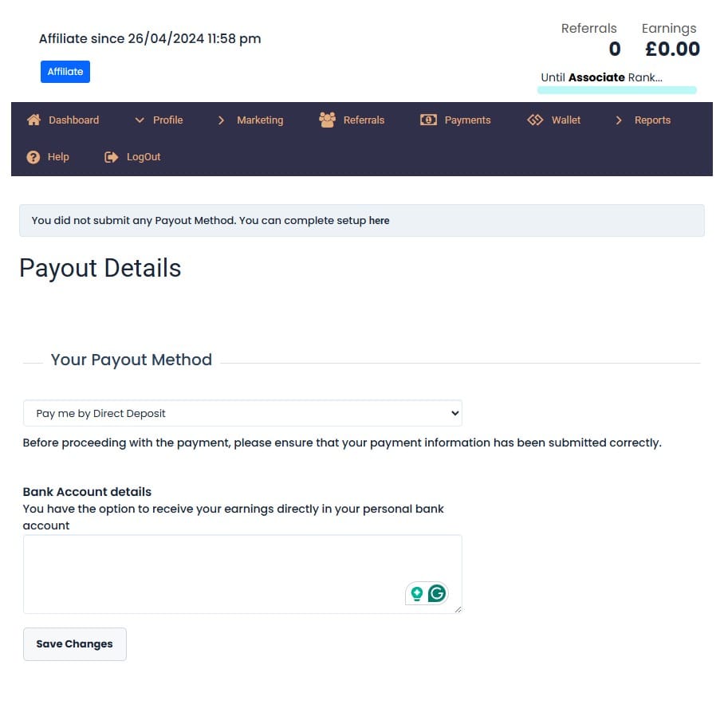Expand the Marketing submenu arrow

pyautogui.click(x=221, y=120)
